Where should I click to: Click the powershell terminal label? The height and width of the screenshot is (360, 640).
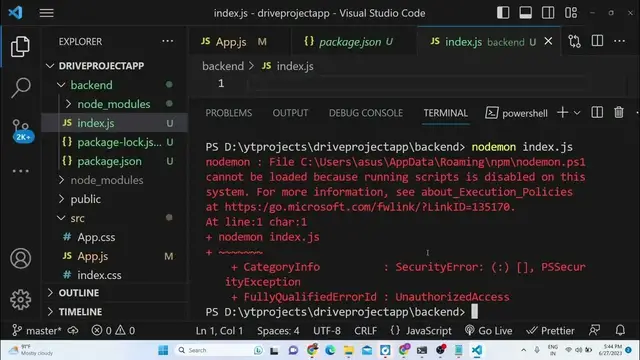516,113
